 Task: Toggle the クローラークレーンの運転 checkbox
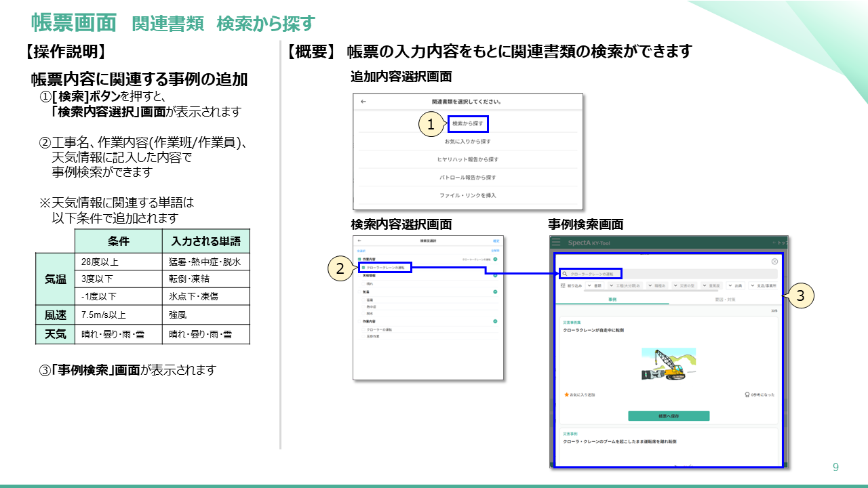(363, 268)
